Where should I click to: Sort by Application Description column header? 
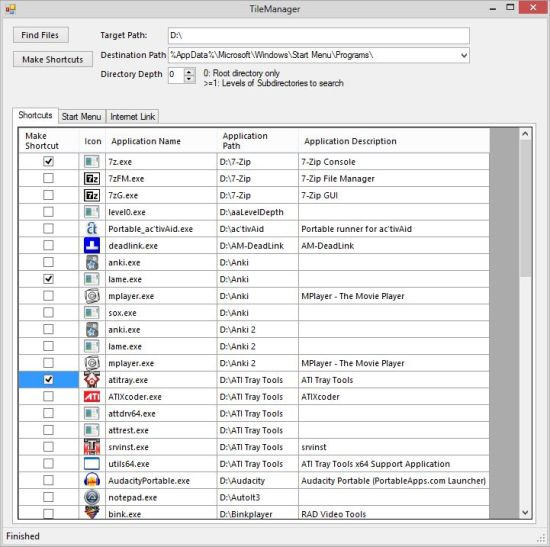394,141
